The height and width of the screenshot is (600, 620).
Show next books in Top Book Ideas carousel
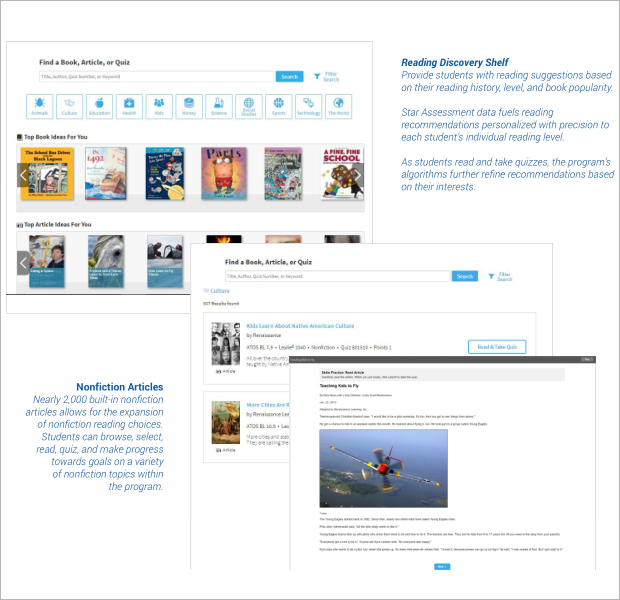coord(358,175)
